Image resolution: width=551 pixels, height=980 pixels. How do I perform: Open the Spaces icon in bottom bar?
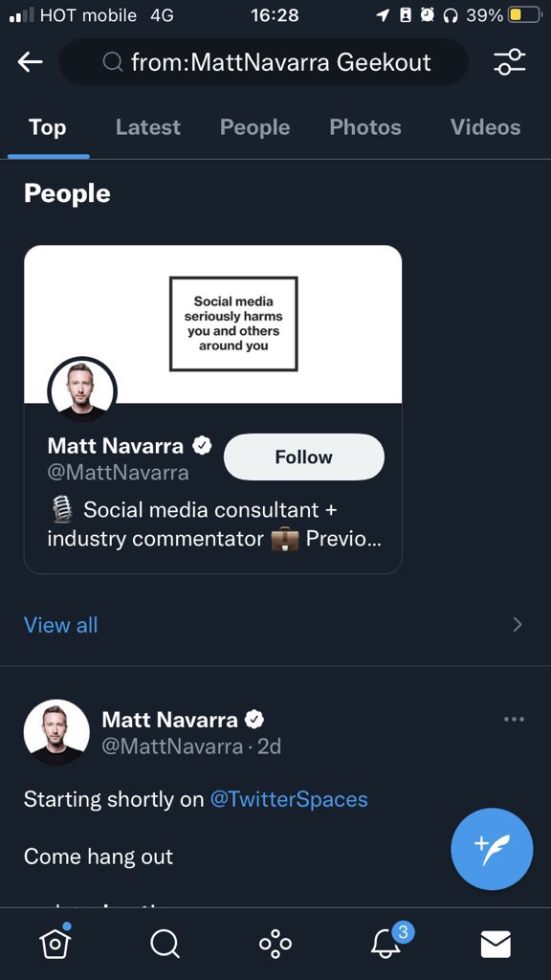click(275, 944)
